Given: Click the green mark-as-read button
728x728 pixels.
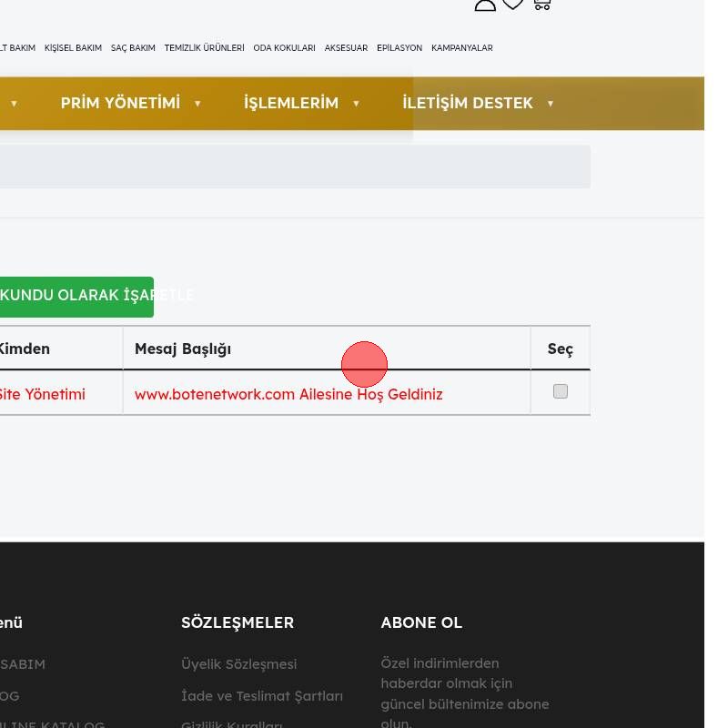Looking at the screenshot, I should tap(76, 297).
